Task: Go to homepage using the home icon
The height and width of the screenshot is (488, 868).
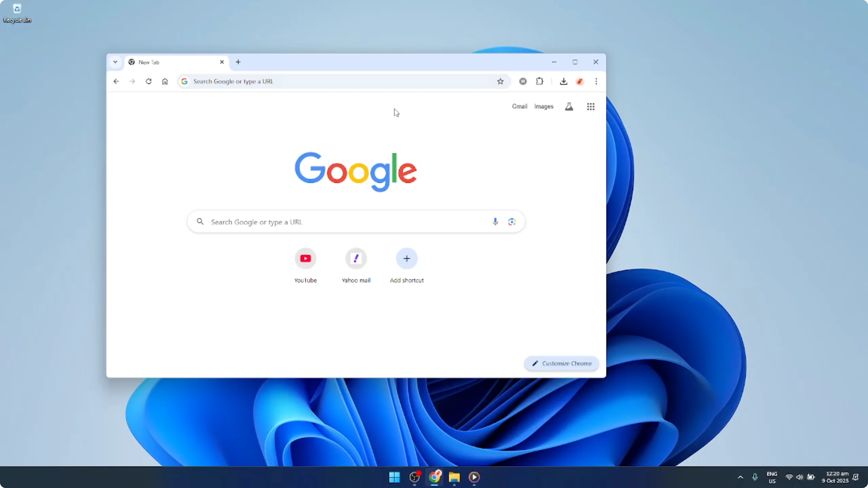Action: [x=165, y=81]
